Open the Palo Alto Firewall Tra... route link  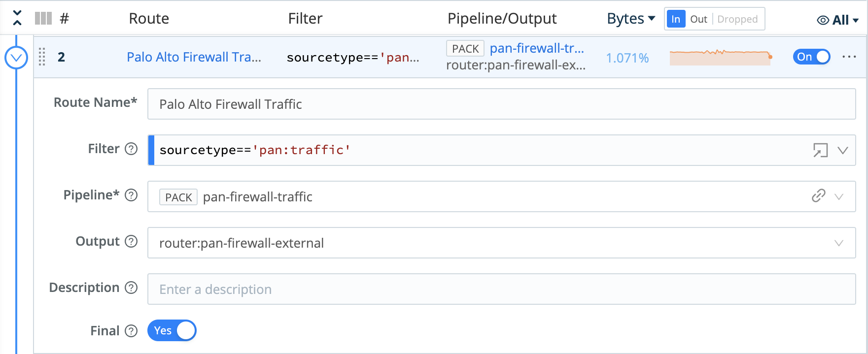(194, 57)
